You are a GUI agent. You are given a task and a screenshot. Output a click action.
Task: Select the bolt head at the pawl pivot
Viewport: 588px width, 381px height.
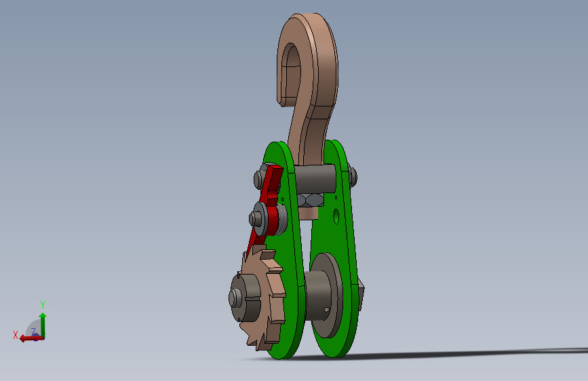pyautogui.click(x=256, y=218)
